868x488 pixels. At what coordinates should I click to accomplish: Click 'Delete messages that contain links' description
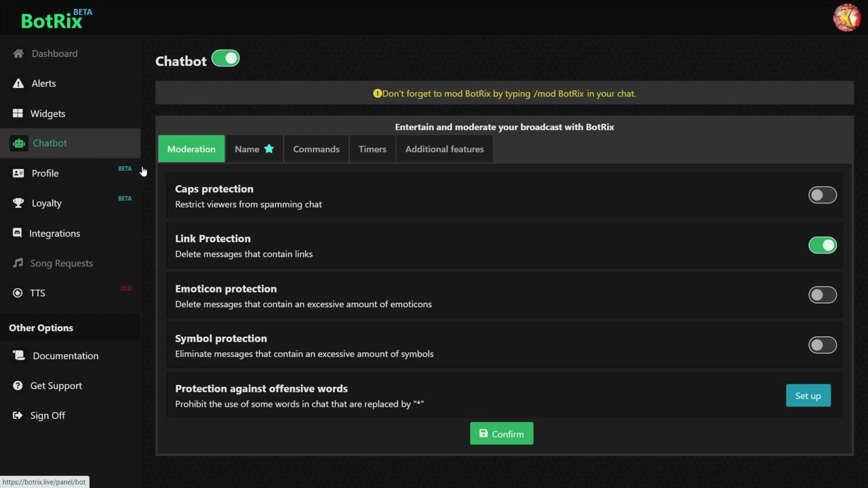244,254
